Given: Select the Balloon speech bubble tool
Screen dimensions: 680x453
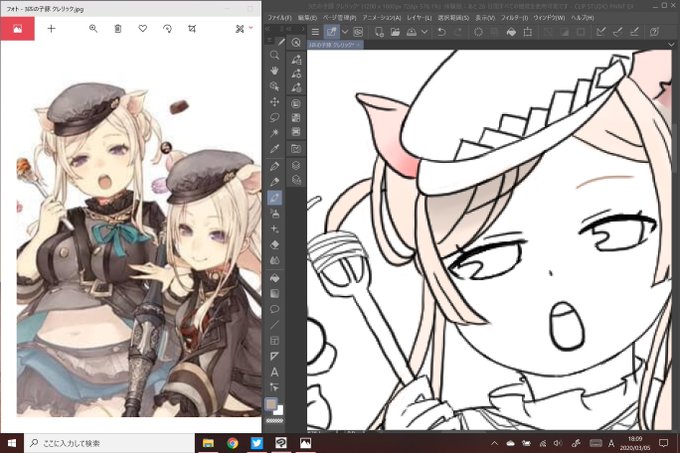Looking at the screenshot, I should (x=274, y=309).
